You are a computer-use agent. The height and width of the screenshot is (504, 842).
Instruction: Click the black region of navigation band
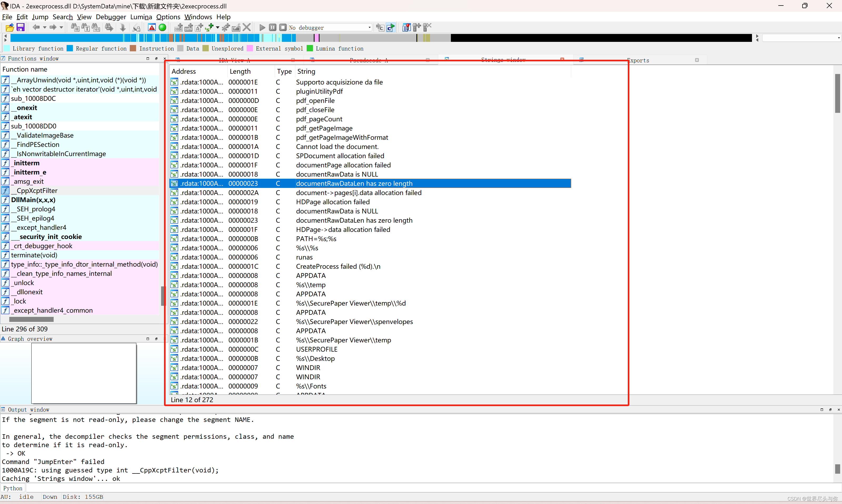tap(601, 38)
